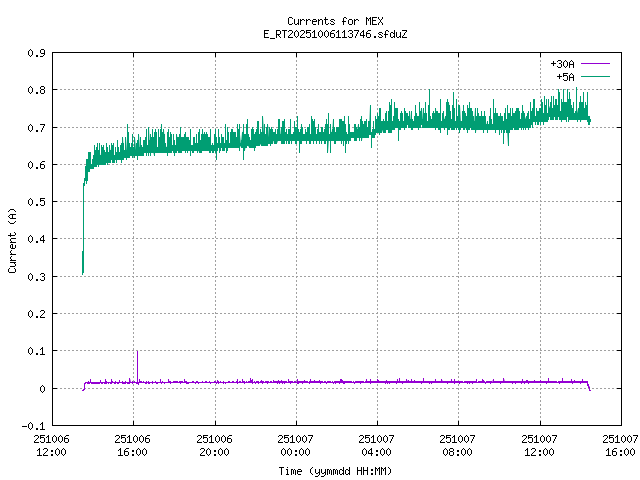Screen dimensions: 640x480
Task: Click the 251007 16:00 x-axis tick label
Action: tap(621, 445)
